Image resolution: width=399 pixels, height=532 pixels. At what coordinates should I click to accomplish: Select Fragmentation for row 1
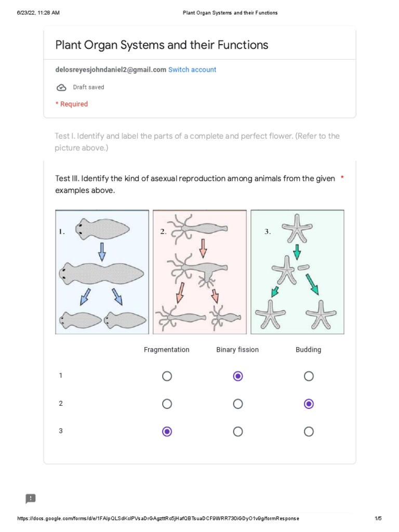[167, 376]
